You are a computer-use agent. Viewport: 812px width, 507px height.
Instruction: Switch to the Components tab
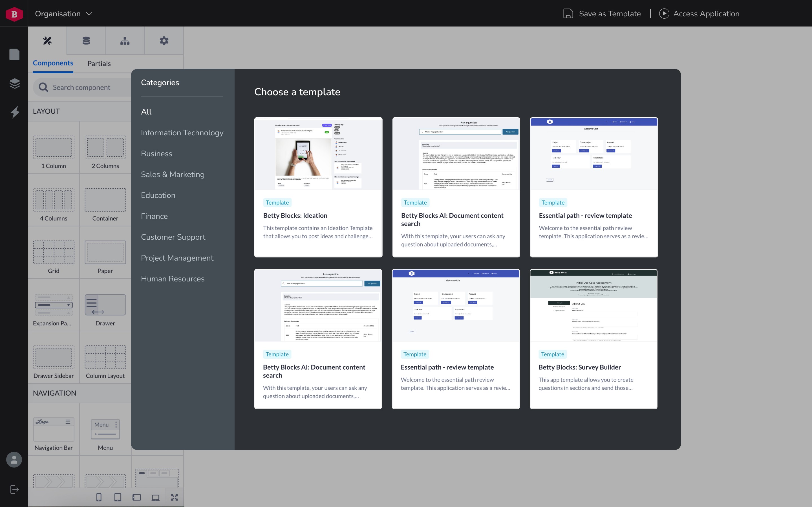53,63
